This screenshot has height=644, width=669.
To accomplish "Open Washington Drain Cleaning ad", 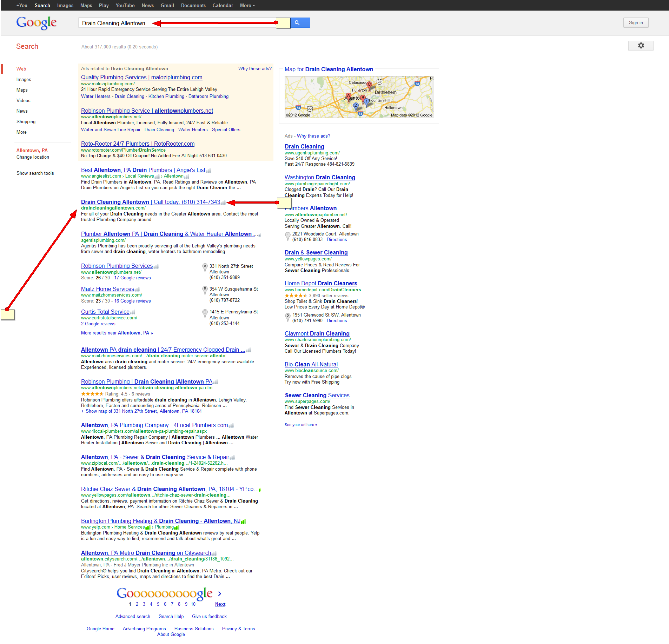I will (320, 178).
